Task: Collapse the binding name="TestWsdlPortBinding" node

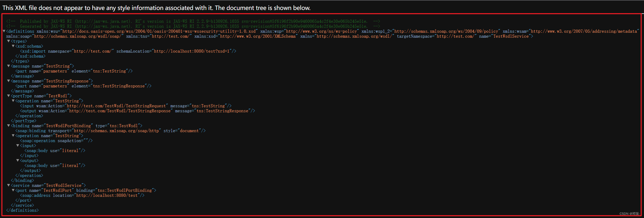Action: [x=8, y=126]
